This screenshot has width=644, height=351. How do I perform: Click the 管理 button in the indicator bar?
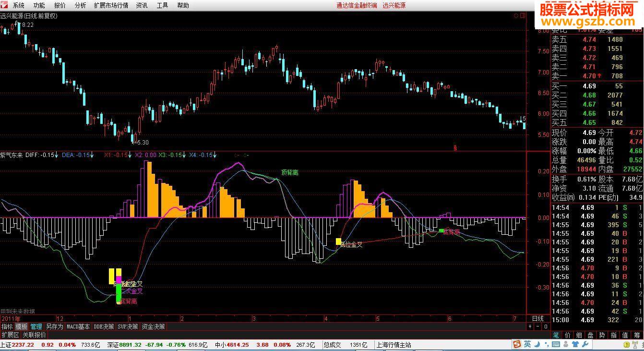[36, 327]
